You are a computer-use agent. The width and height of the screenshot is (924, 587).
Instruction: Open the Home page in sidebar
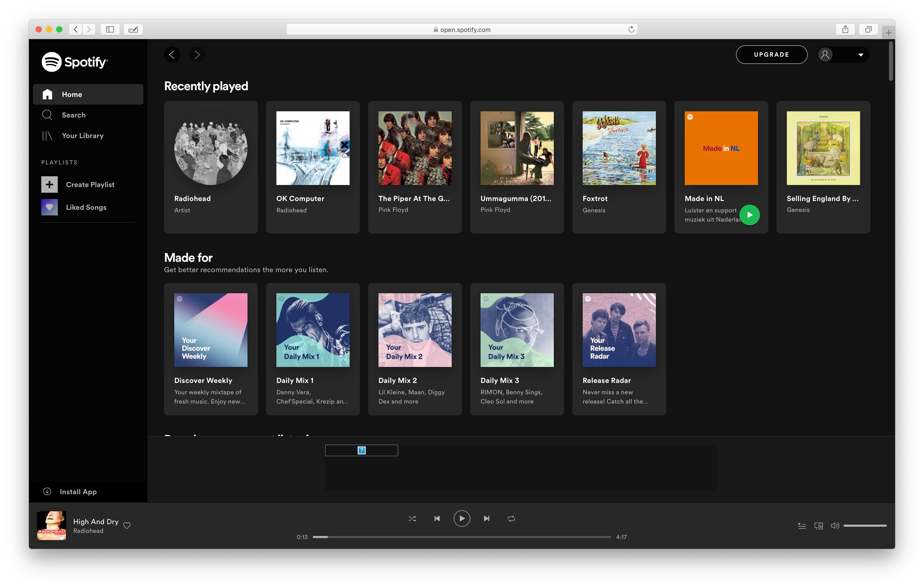coord(88,94)
